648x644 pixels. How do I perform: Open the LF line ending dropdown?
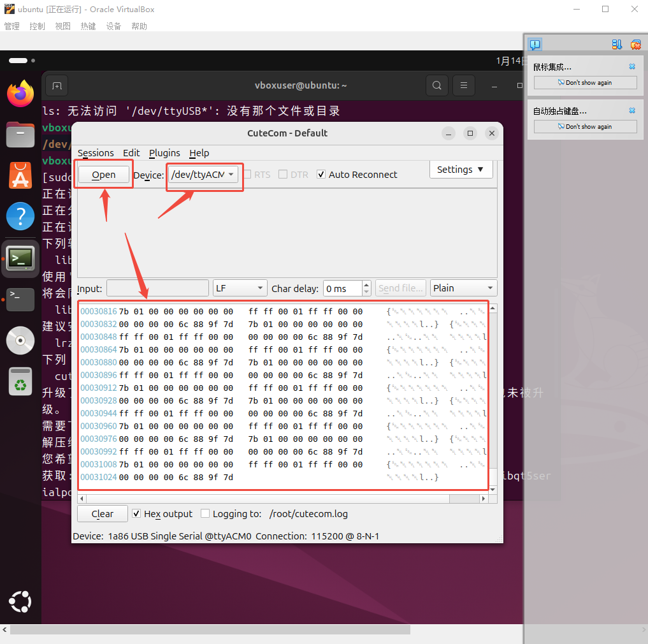tap(240, 288)
